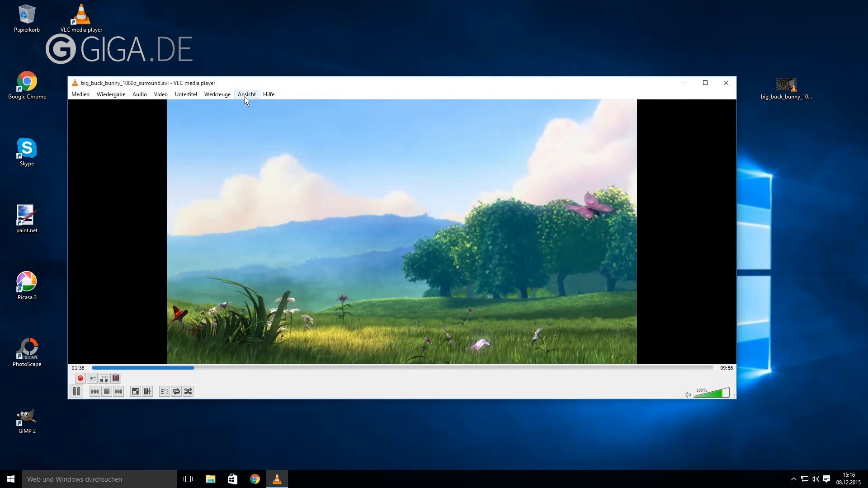Screen dimensions: 868x488
Task: Click the next chapter/track button
Action: (118, 391)
